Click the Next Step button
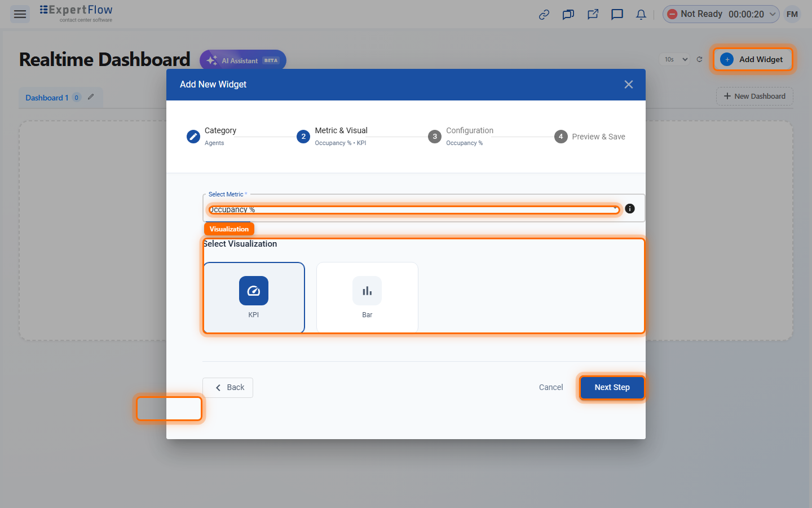This screenshot has width=812, height=508. 612,388
